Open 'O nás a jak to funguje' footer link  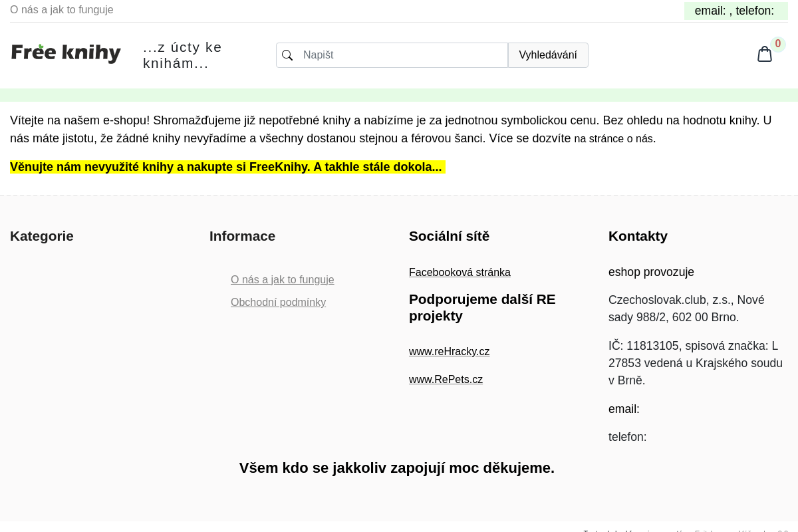point(282,279)
